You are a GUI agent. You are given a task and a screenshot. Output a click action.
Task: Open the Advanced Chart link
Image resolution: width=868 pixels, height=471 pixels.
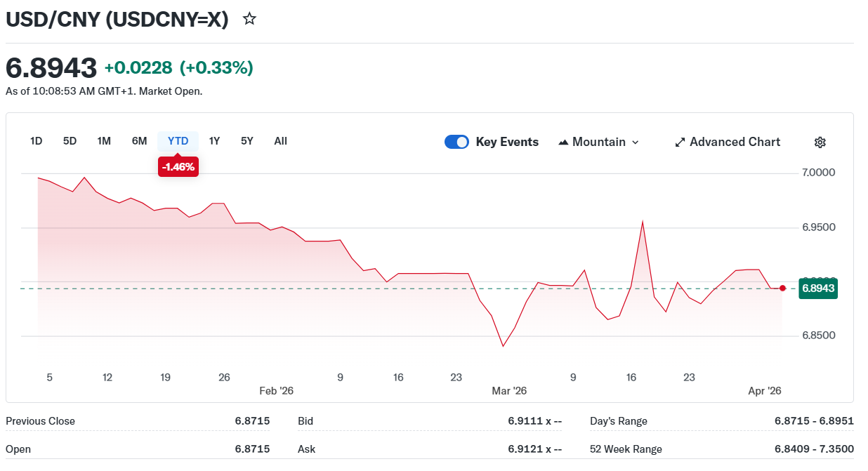tap(735, 142)
